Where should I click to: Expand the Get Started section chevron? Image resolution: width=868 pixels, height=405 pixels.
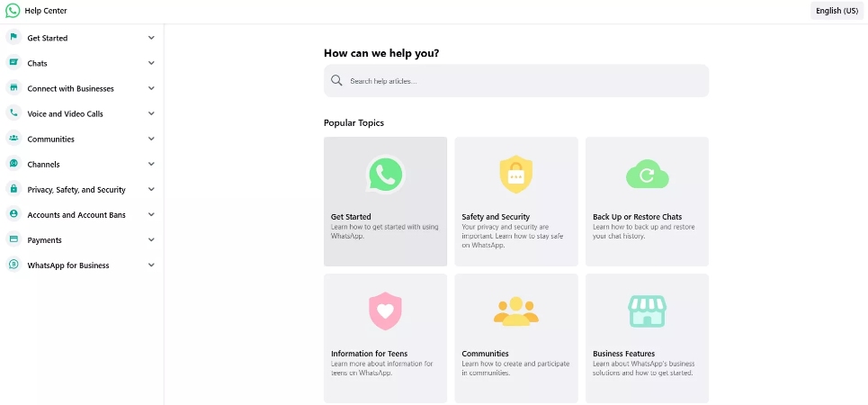(x=151, y=38)
